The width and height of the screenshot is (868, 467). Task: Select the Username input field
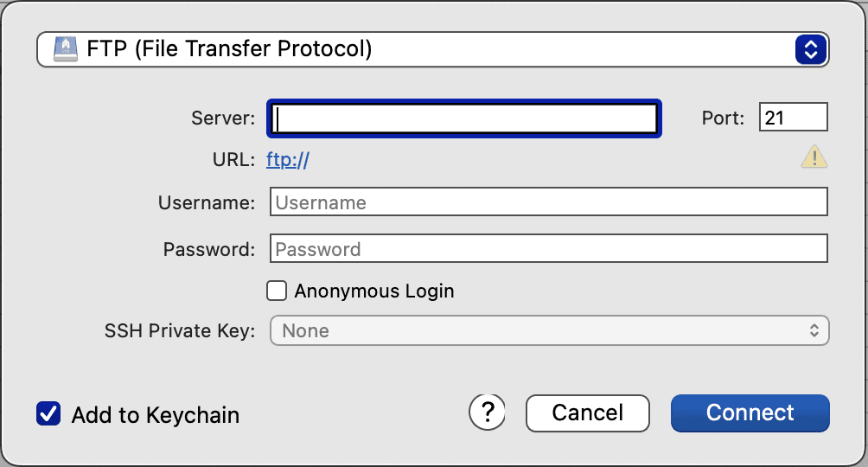coord(548,202)
